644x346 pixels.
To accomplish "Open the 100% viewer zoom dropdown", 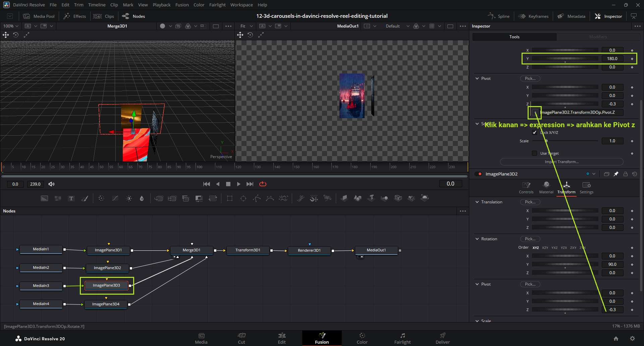I will (x=11, y=26).
